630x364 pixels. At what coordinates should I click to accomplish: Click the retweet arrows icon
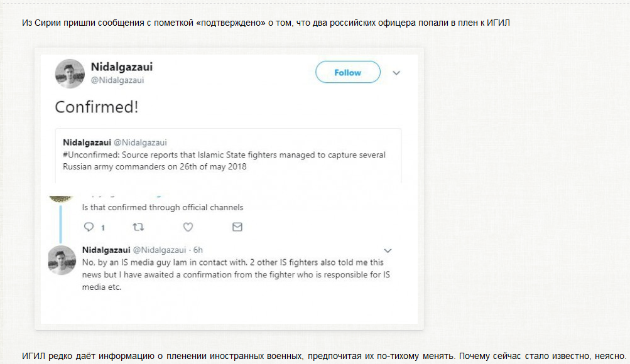click(x=138, y=227)
